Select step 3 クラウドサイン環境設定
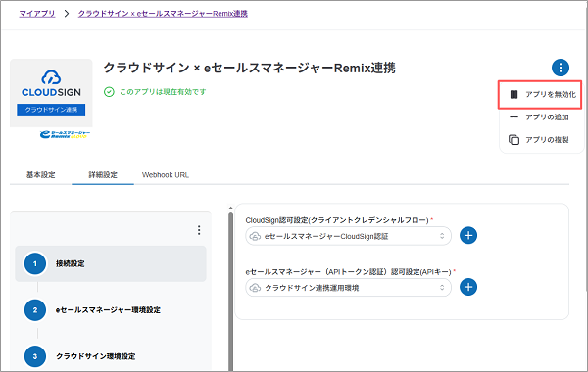The height and width of the screenshot is (372, 588). pos(111,356)
